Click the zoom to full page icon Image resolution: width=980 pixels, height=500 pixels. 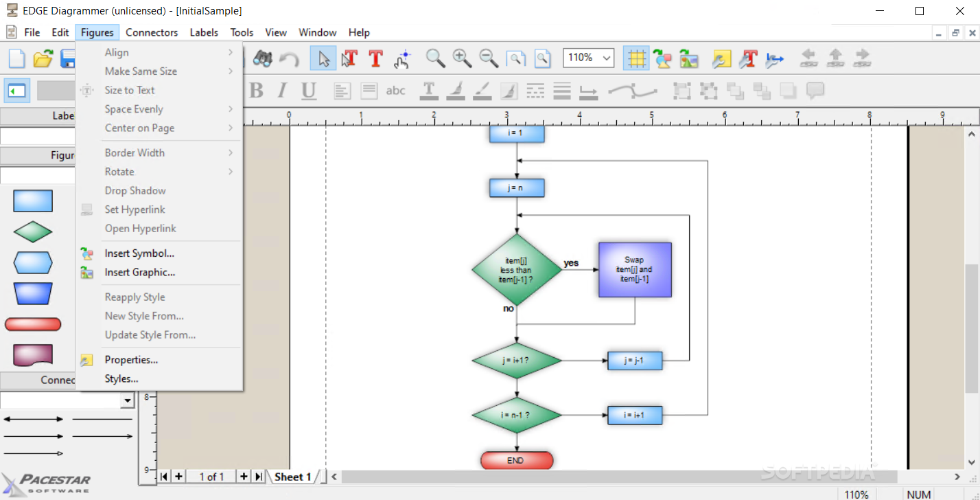click(x=542, y=59)
